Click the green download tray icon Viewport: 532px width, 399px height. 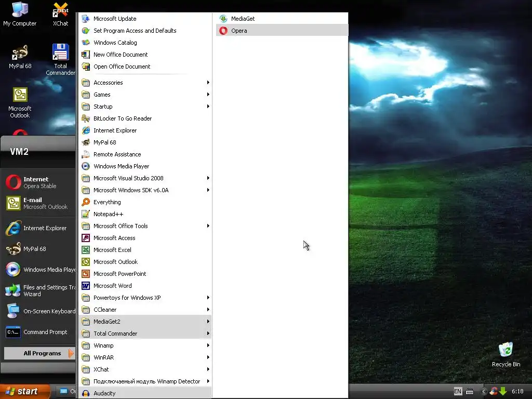tap(503, 392)
